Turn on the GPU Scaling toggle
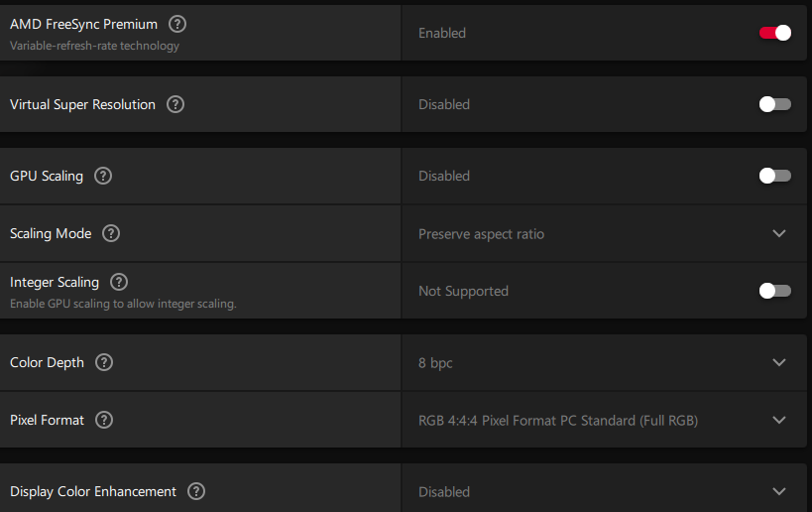This screenshot has height=512, width=812. (775, 176)
